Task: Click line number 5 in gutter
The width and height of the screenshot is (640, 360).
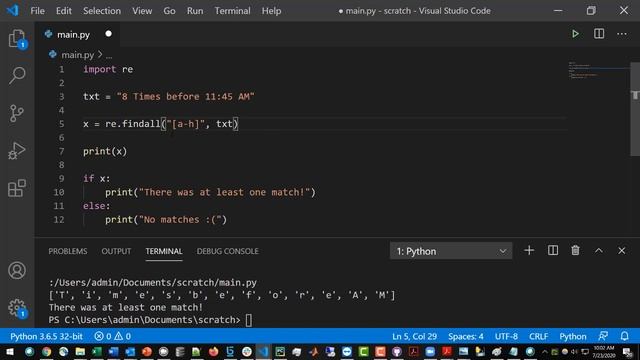Action: click(x=61, y=124)
